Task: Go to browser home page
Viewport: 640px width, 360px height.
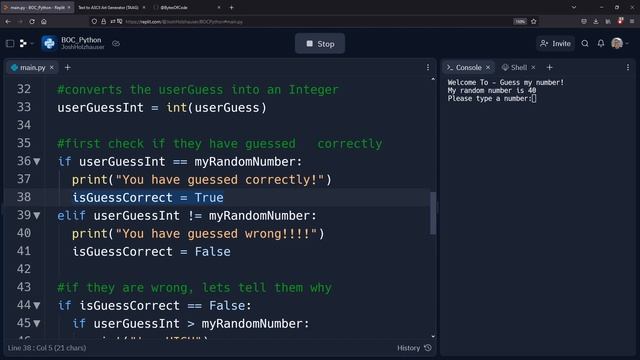Action: tap(44, 22)
